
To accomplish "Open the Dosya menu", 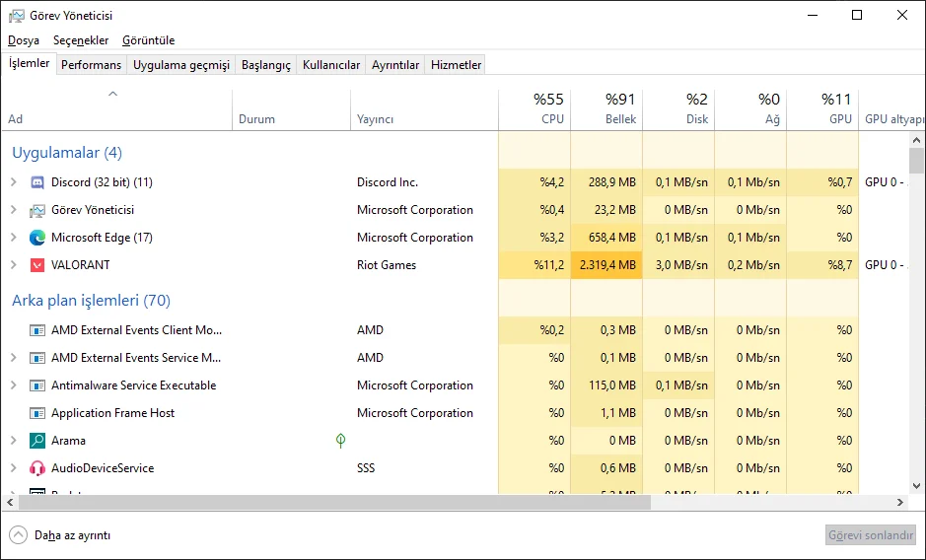I will [x=24, y=40].
